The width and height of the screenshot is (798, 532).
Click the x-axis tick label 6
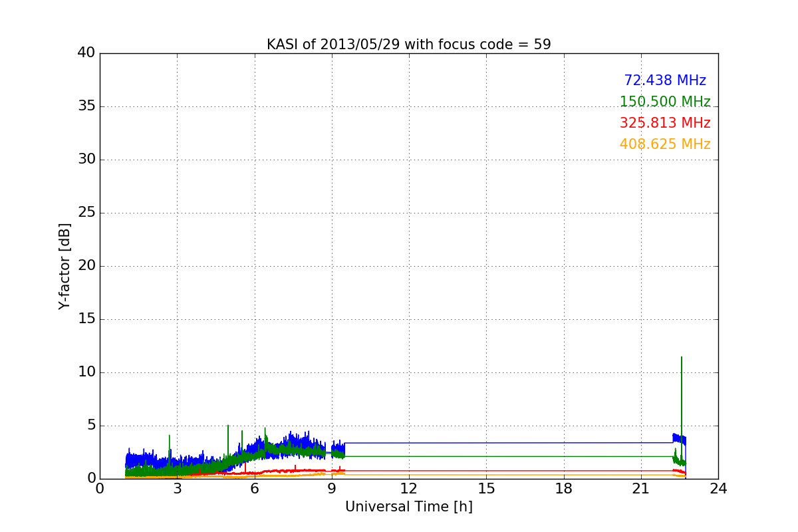(255, 489)
